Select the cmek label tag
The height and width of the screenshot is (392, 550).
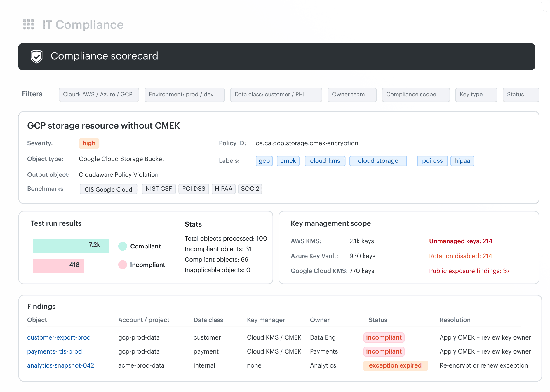tap(288, 161)
